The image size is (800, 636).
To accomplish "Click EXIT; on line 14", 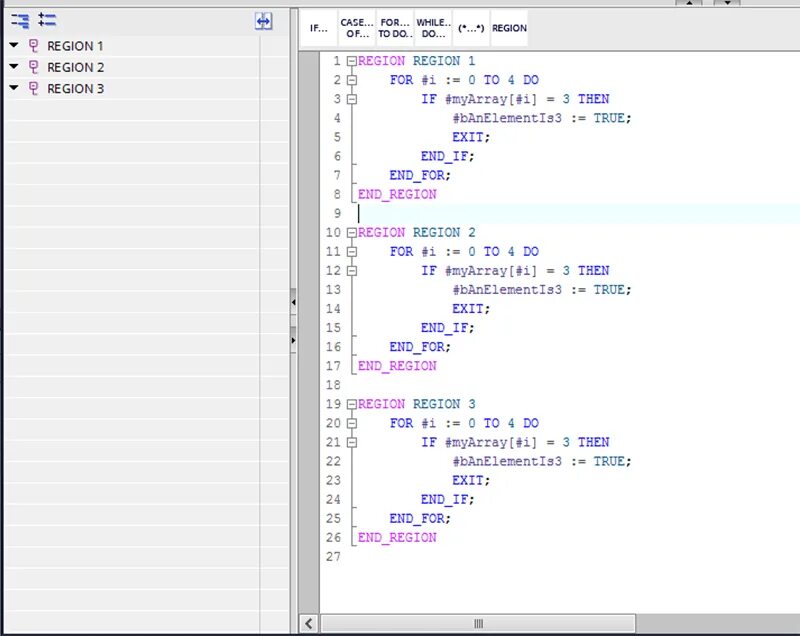I will pyautogui.click(x=470, y=309).
